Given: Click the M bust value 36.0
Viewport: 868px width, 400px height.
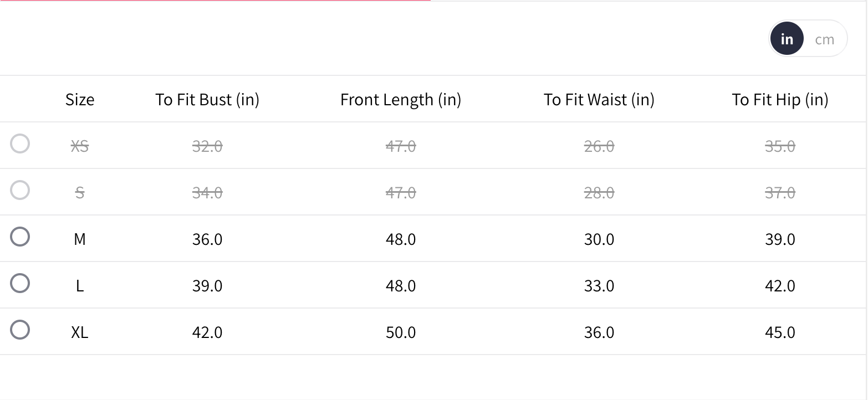Looking at the screenshot, I should click(207, 239).
